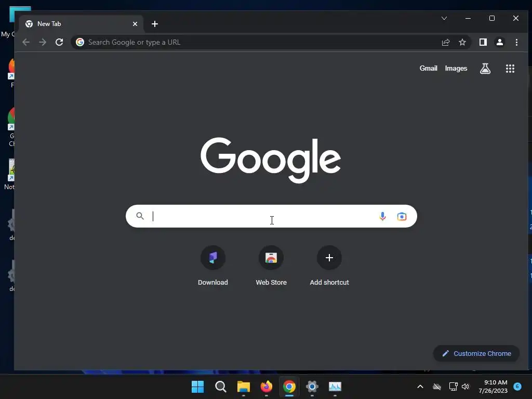Click the Google logo
The width and height of the screenshot is (532, 399).
point(270,160)
